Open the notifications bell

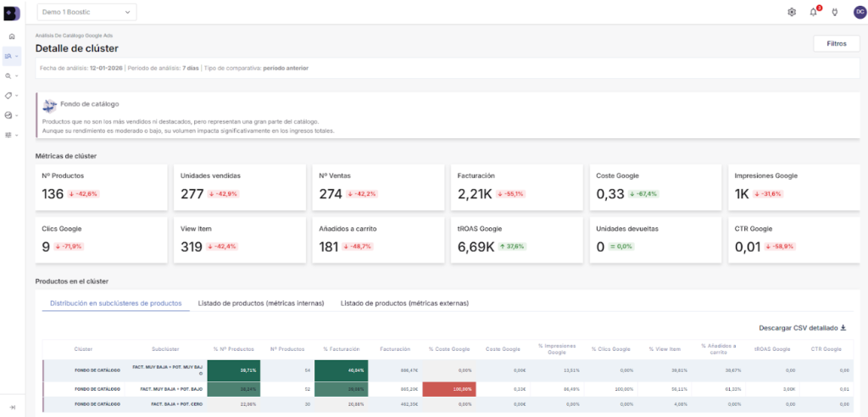[814, 12]
